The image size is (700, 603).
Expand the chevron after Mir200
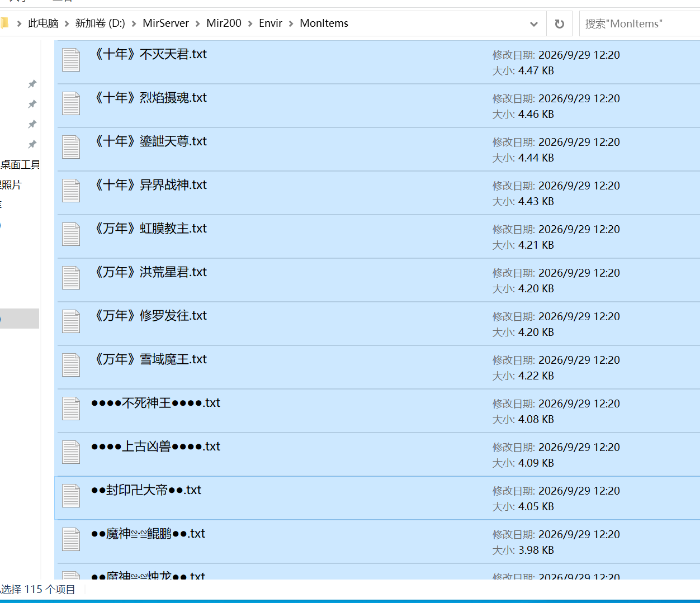pos(250,23)
